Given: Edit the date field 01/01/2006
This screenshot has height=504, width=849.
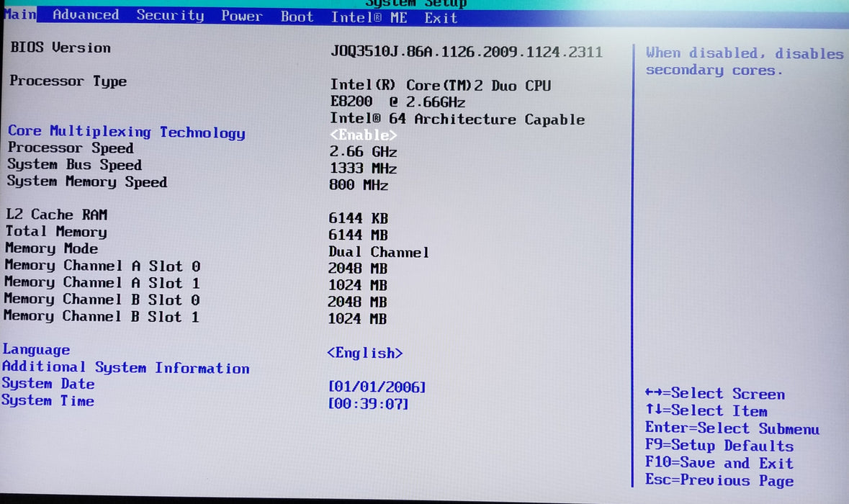Looking at the screenshot, I should [x=377, y=387].
